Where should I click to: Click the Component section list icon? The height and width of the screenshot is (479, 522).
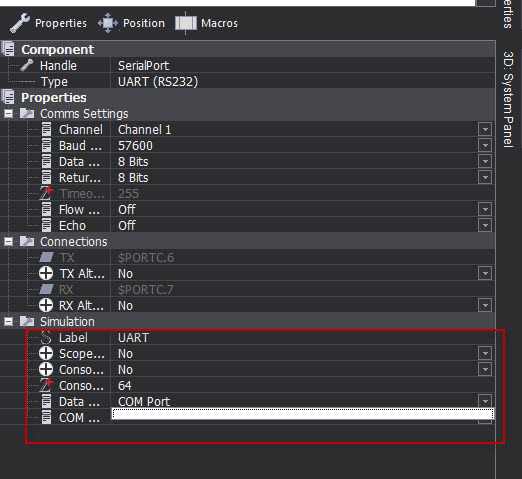8,49
